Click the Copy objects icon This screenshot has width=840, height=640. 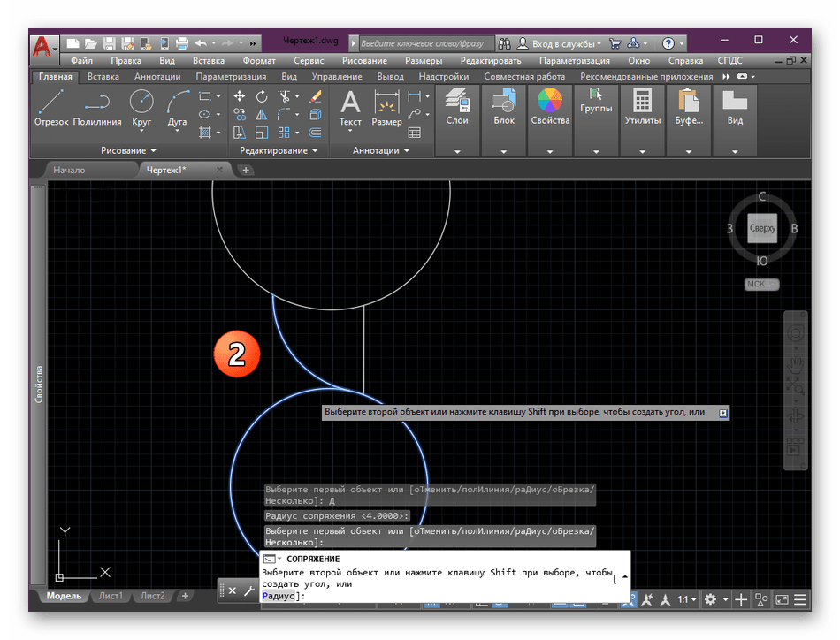point(240,115)
